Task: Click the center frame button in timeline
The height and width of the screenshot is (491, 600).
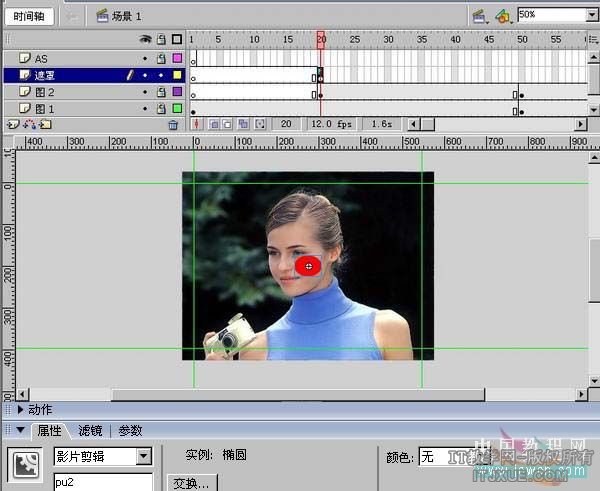Action: (x=196, y=125)
